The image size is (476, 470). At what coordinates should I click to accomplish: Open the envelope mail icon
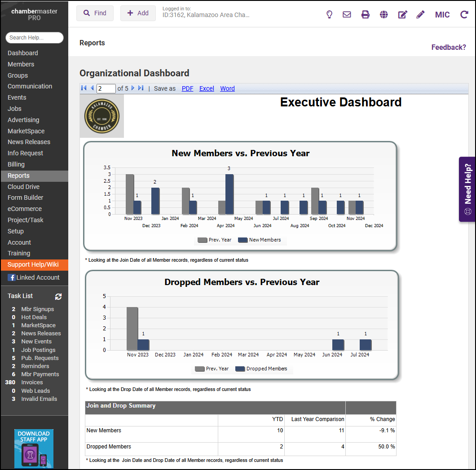click(347, 14)
